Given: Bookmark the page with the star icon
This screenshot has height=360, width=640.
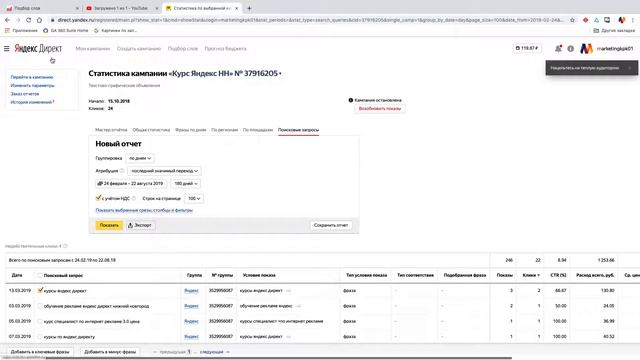Looking at the screenshot, I should point(572,20).
